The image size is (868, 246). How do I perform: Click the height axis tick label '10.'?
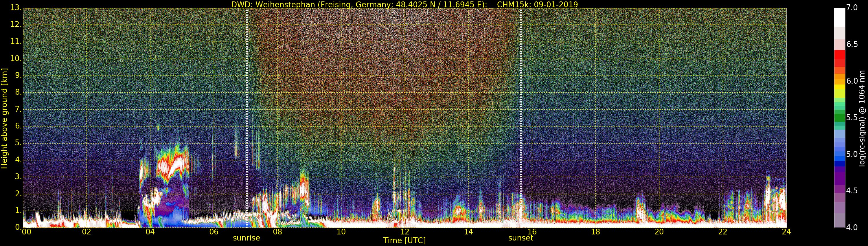point(16,59)
